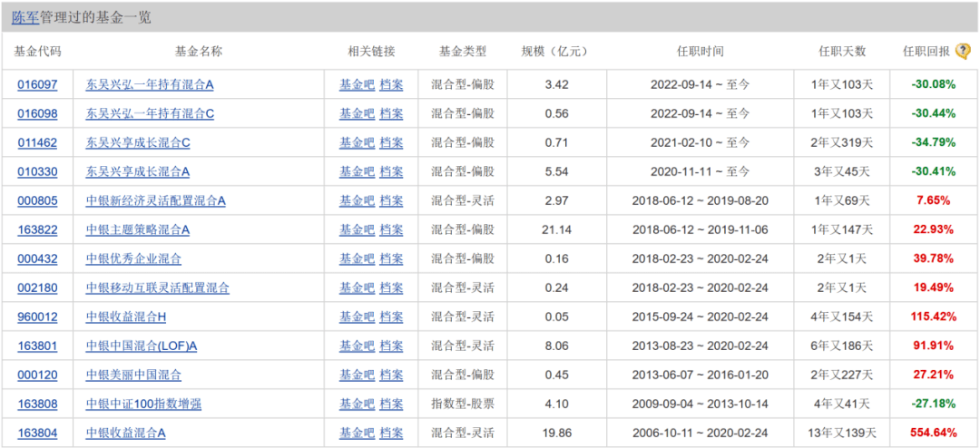The width and height of the screenshot is (980, 448).
Task: Click the 任职回报 column header
Action: pyautogui.click(x=926, y=51)
